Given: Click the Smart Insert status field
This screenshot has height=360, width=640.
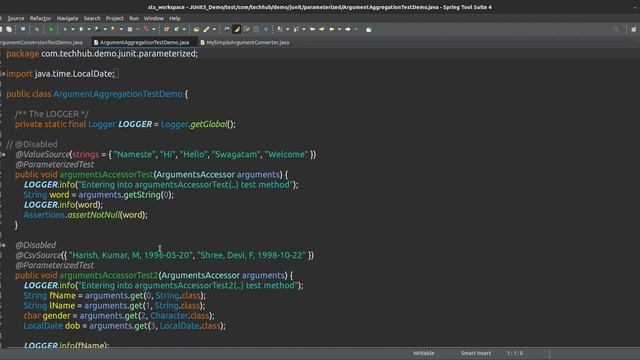Looking at the screenshot, I should [476, 353].
